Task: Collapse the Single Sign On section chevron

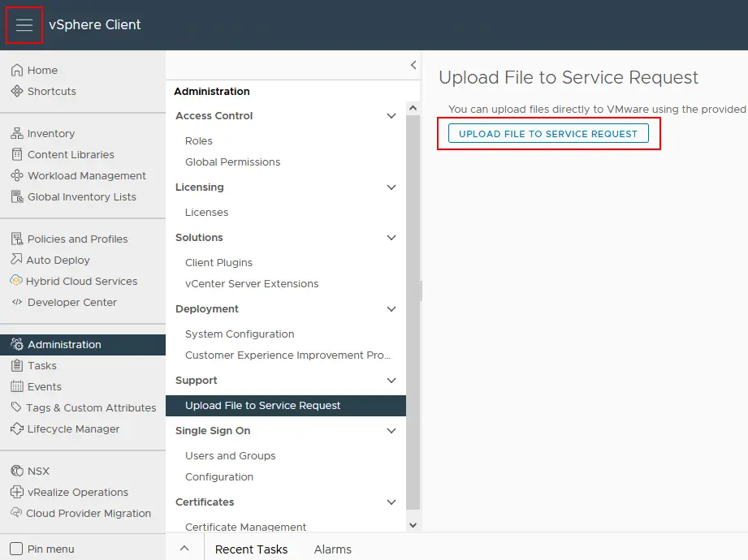Action: click(x=391, y=430)
